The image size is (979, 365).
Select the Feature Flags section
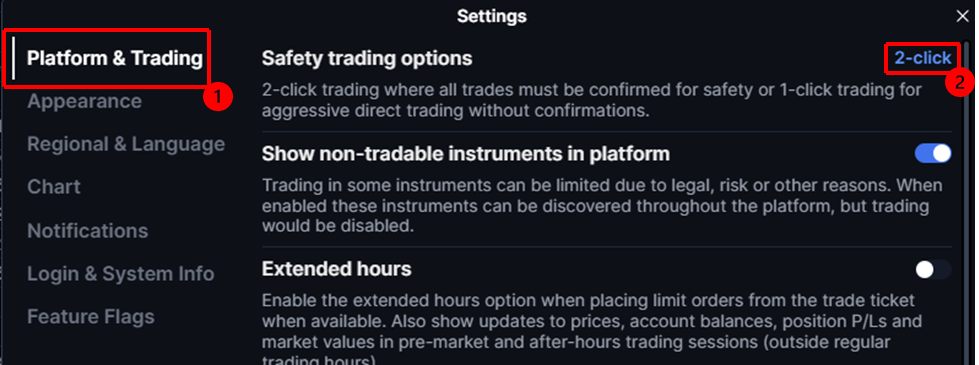pyautogui.click(x=91, y=317)
